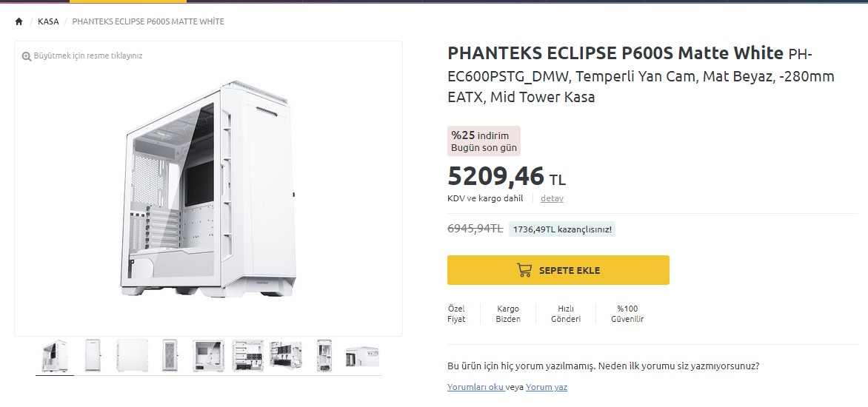868x407 pixels.
Task: Open the KASA breadcrumb category
Action: 48,21
